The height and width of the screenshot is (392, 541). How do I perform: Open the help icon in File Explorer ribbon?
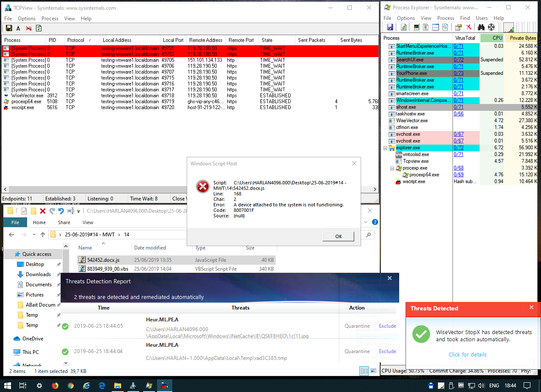(x=375, y=222)
